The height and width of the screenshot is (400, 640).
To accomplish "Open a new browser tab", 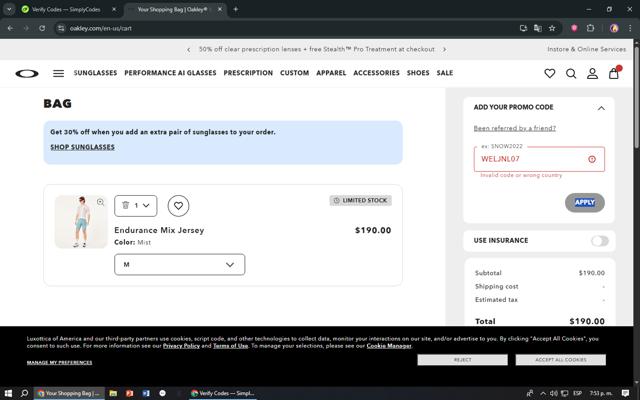I will coord(236,9).
